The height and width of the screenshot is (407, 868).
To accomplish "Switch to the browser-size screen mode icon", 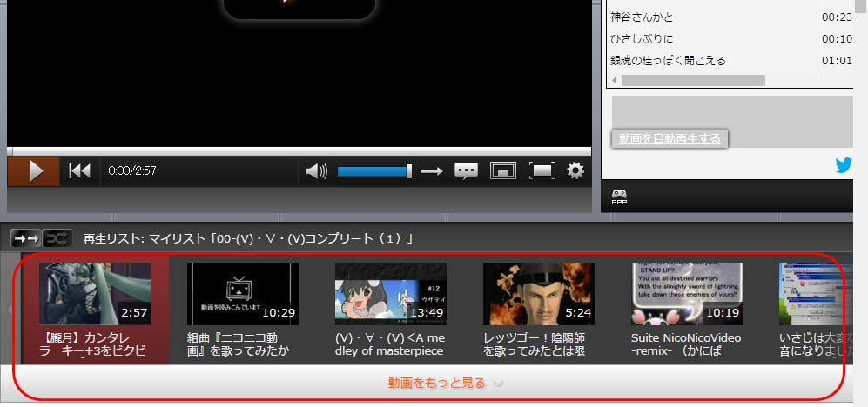I will pos(502,170).
